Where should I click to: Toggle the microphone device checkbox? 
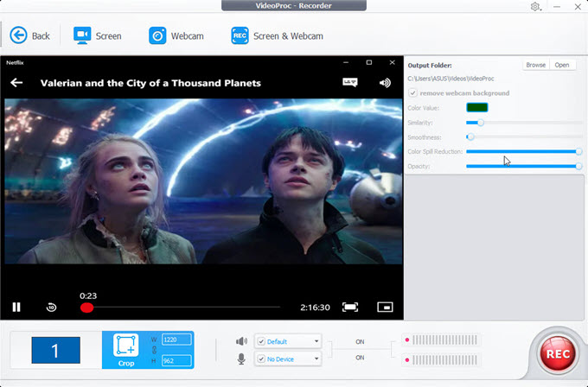pos(260,358)
